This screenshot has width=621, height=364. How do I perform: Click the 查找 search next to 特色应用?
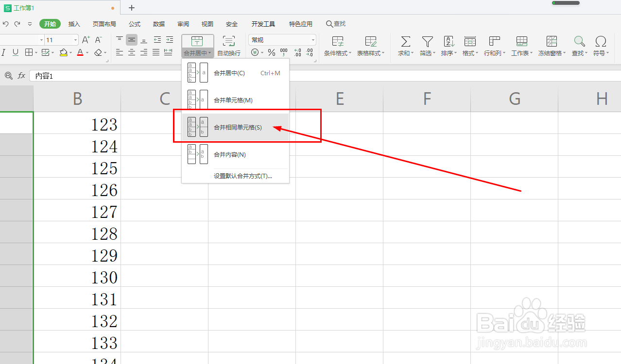[x=336, y=24]
